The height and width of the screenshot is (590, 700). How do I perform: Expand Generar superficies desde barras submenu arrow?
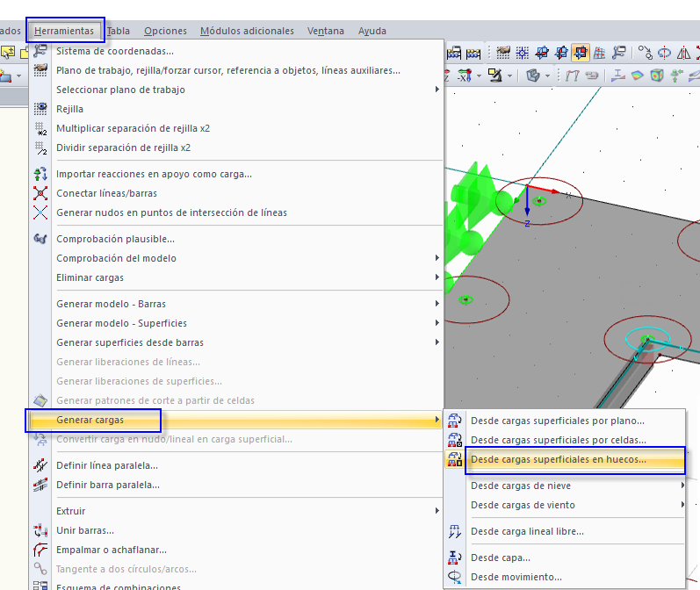pos(437,342)
